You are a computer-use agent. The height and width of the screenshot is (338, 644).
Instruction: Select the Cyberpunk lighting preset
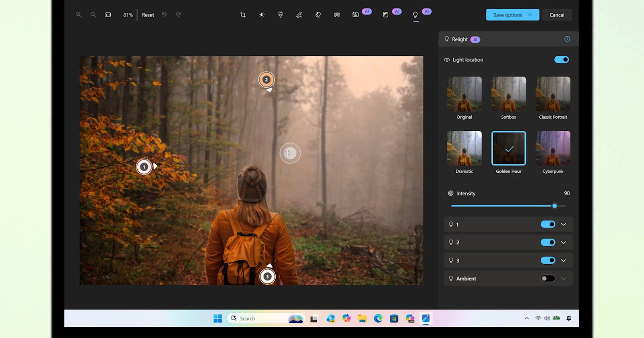(553, 148)
